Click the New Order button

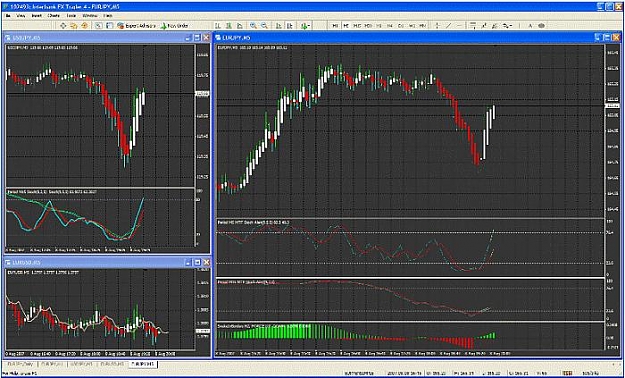[x=175, y=26]
